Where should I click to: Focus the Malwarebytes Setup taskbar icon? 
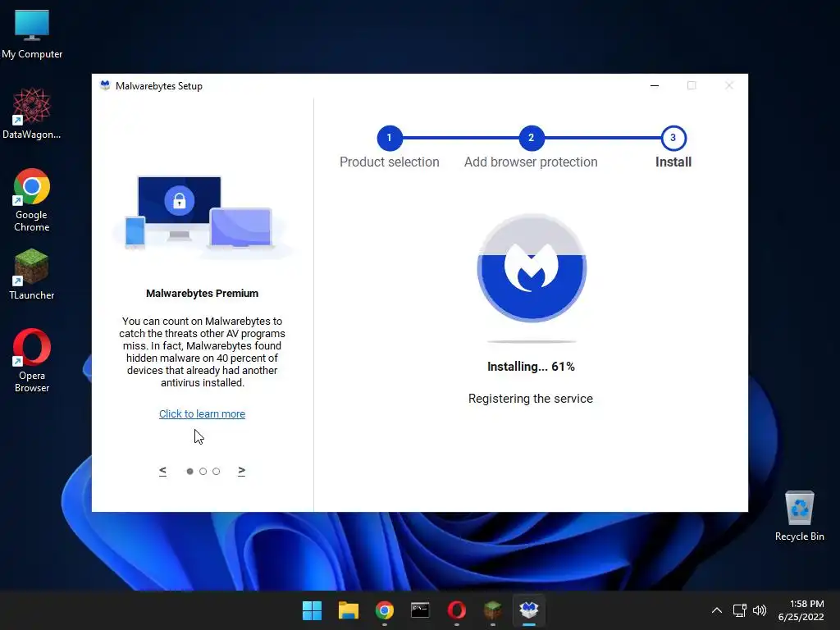point(529,609)
